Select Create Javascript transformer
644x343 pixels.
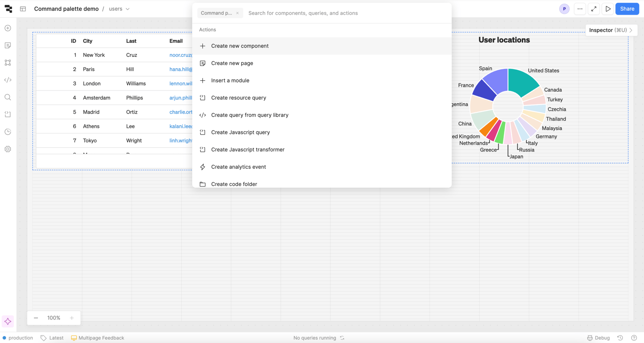[x=322, y=150]
